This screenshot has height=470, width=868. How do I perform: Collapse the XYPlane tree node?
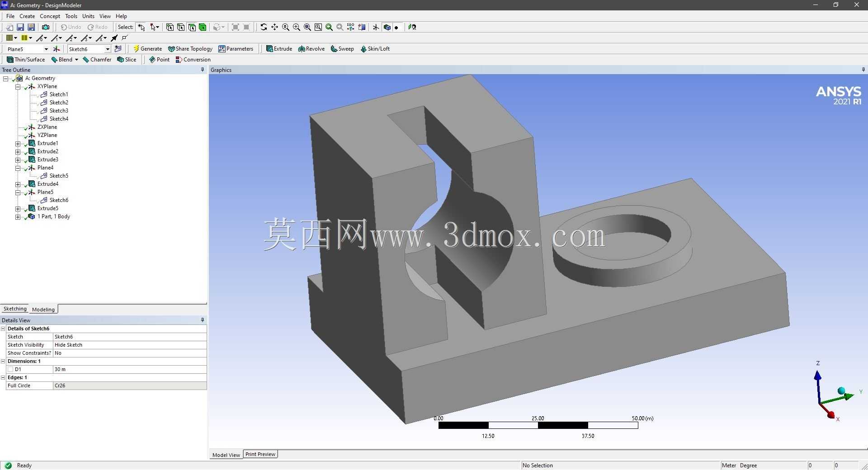[18, 86]
